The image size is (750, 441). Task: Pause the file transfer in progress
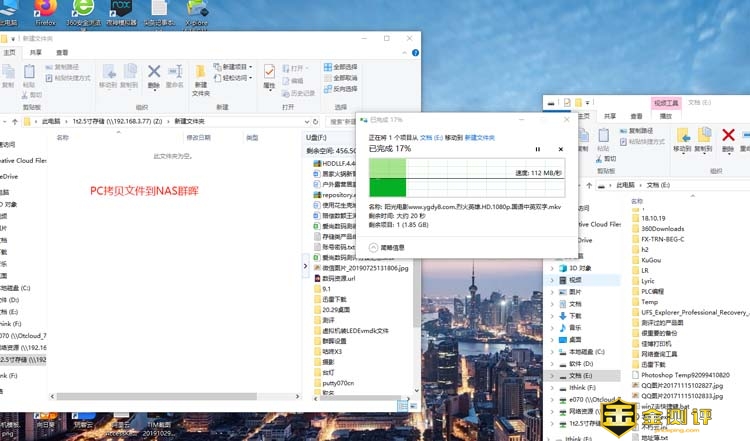537,148
